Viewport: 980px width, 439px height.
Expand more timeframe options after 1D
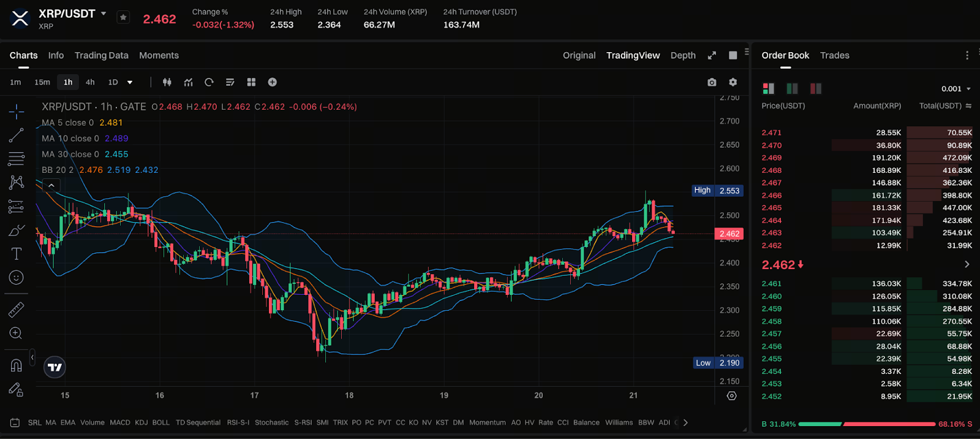pyautogui.click(x=130, y=82)
